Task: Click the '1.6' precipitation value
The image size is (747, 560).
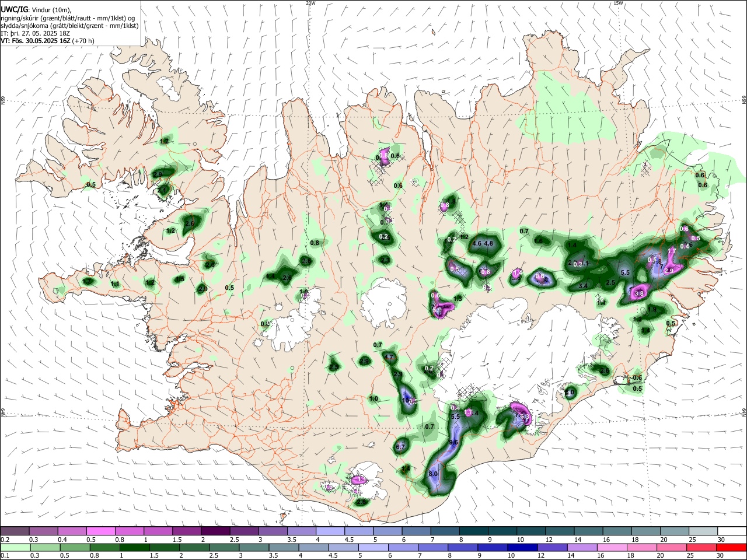Action: [x=538, y=240]
